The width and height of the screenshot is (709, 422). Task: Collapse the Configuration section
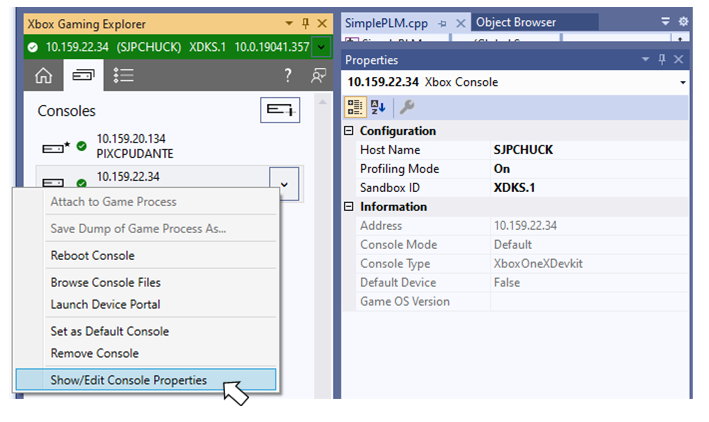coord(349,131)
